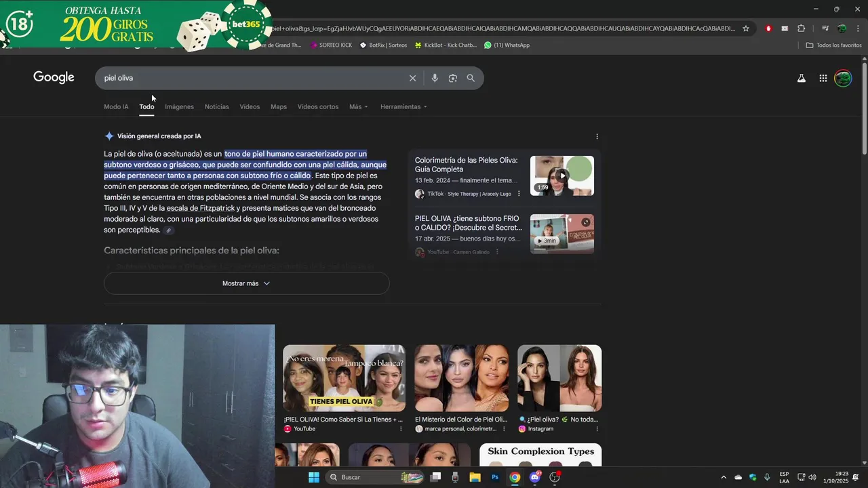Open the 'TIENES PIEL OLIVA' image thumbnail
This screenshot has width=868, height=488.
point(344,378)
